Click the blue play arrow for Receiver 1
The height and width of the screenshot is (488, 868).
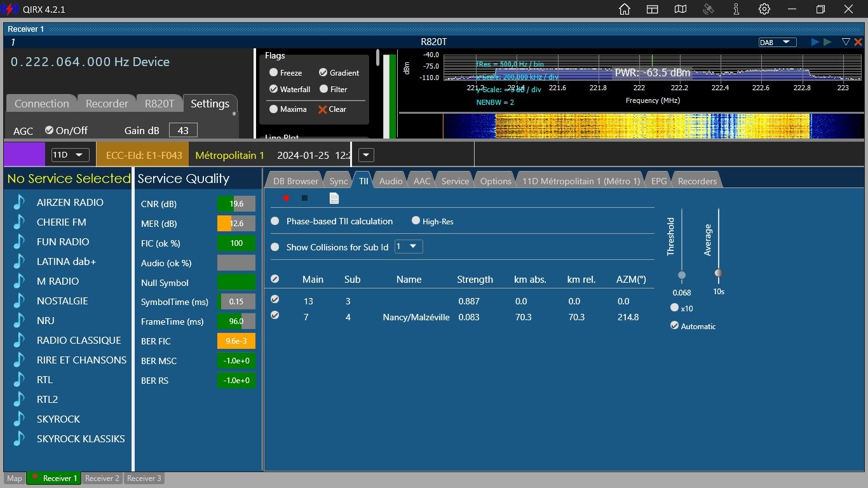(815, 42)
